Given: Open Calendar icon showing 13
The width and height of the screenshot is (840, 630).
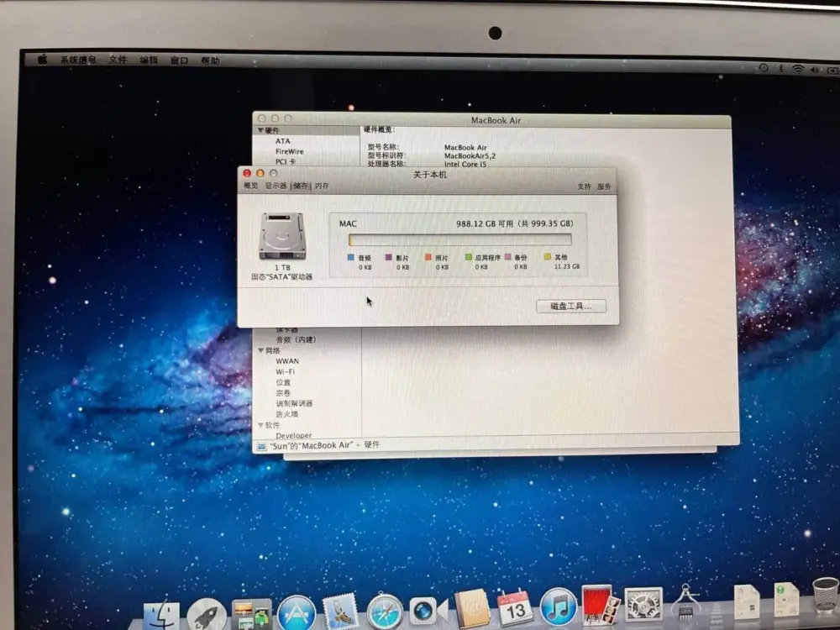Looking at the screenshot, I should (x=515, y=607).
